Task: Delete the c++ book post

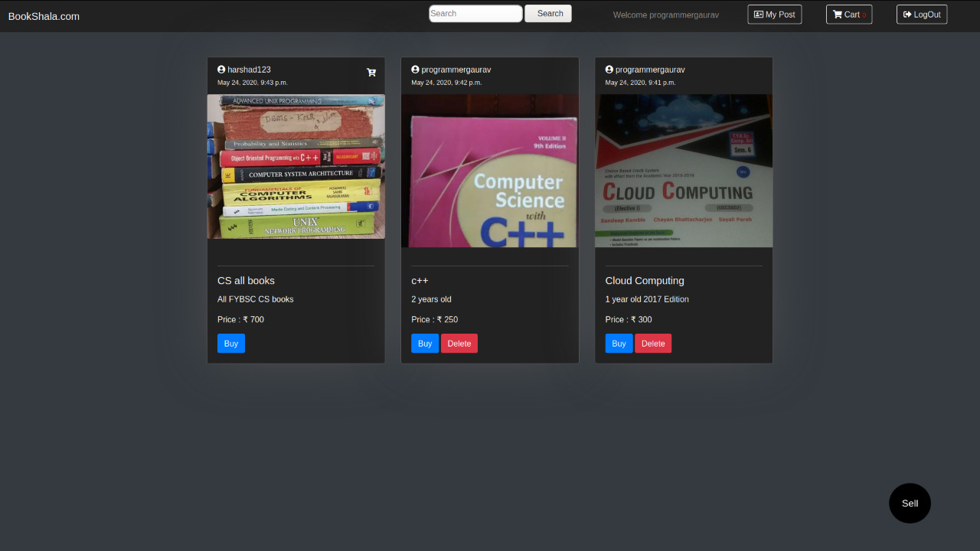Action: pos(459,344)
